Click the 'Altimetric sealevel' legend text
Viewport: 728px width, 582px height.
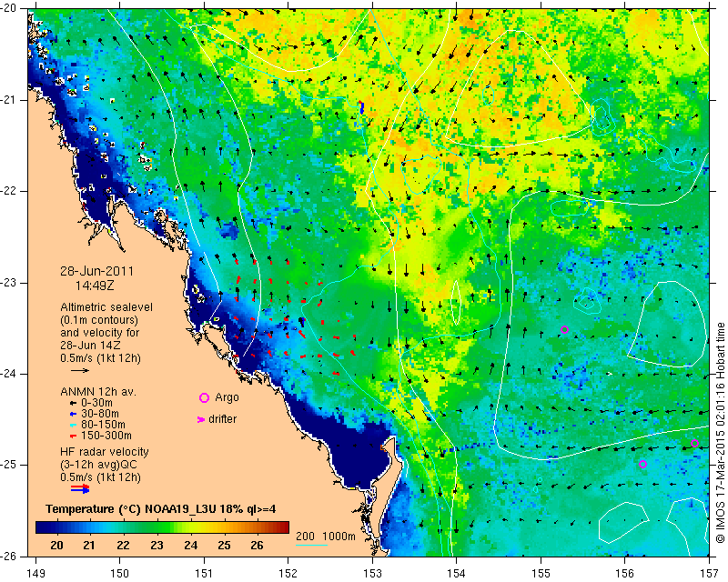(106, 307)
